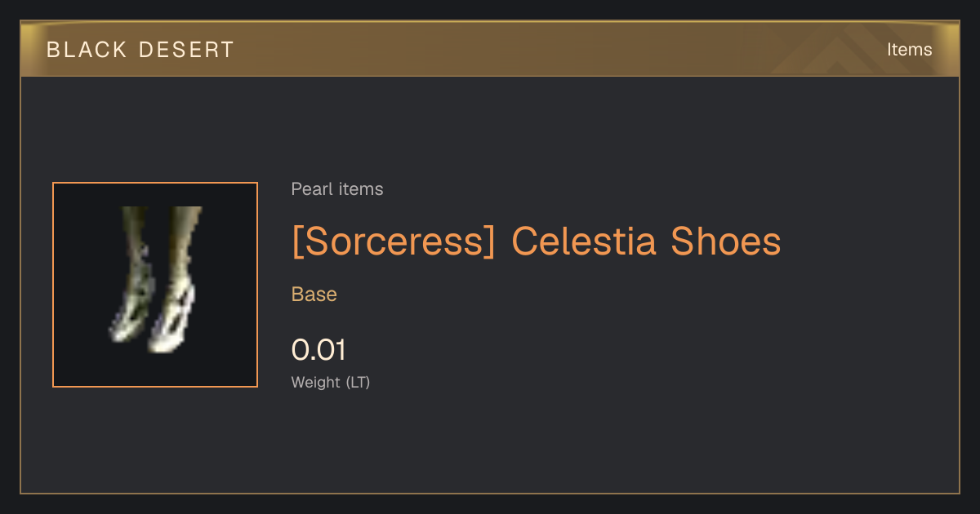Click the Base grade label
Viewport: 980px width, 514px height.
click(314, 295)
